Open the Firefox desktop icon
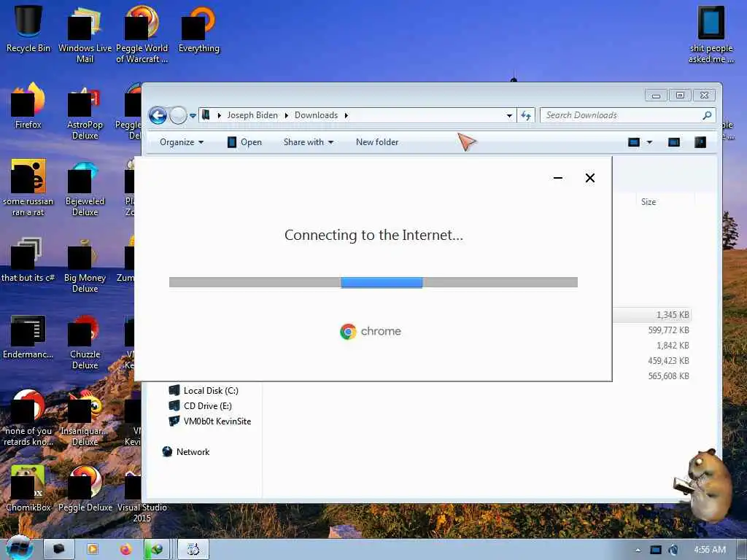The image size is (747, 560). pos(28,106)
